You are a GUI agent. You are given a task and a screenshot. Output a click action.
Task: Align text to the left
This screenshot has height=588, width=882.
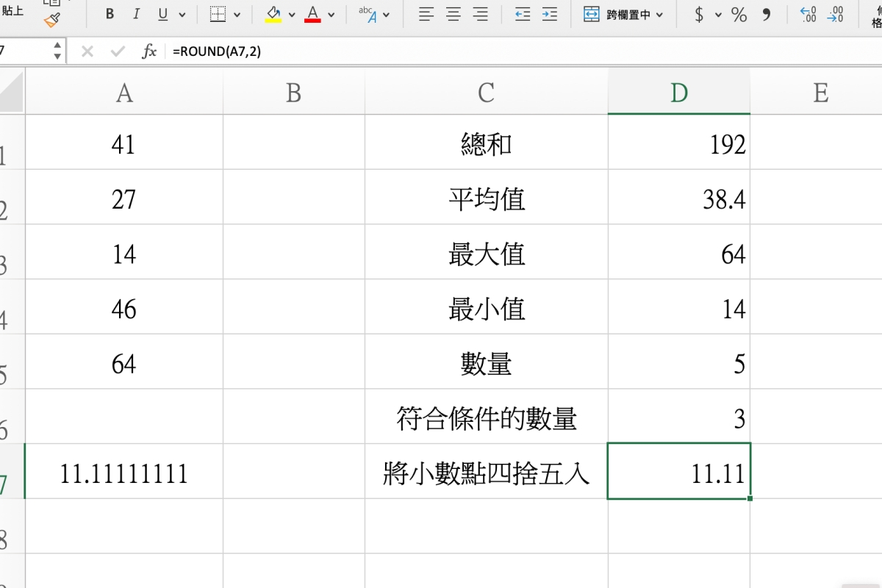pos(426,14)
